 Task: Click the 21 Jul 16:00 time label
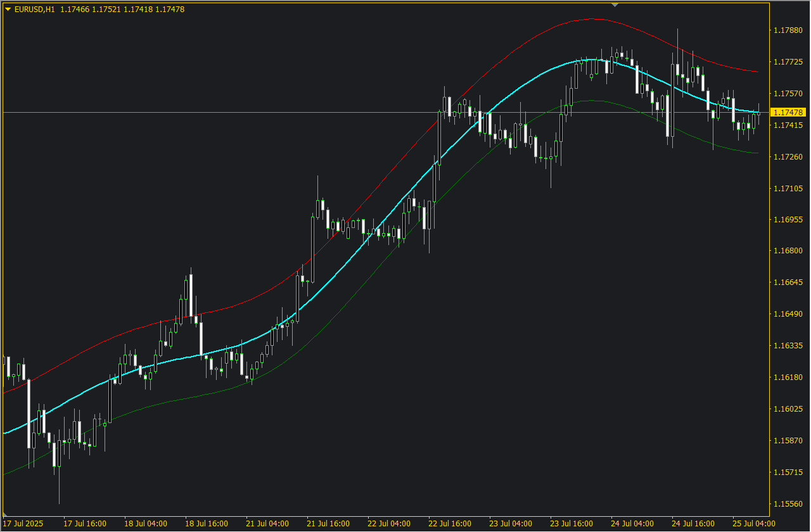[x=328, y=524]
